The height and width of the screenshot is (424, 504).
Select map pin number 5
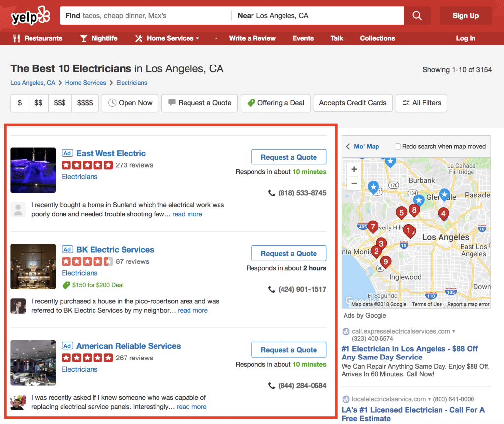(x=401, y=213)
